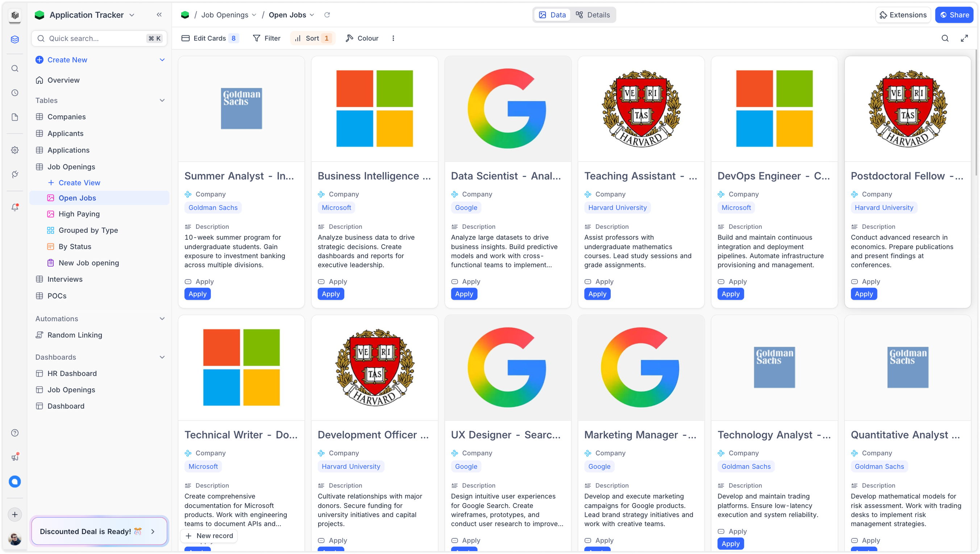Switch to the Details view toggle

(593, 15)
